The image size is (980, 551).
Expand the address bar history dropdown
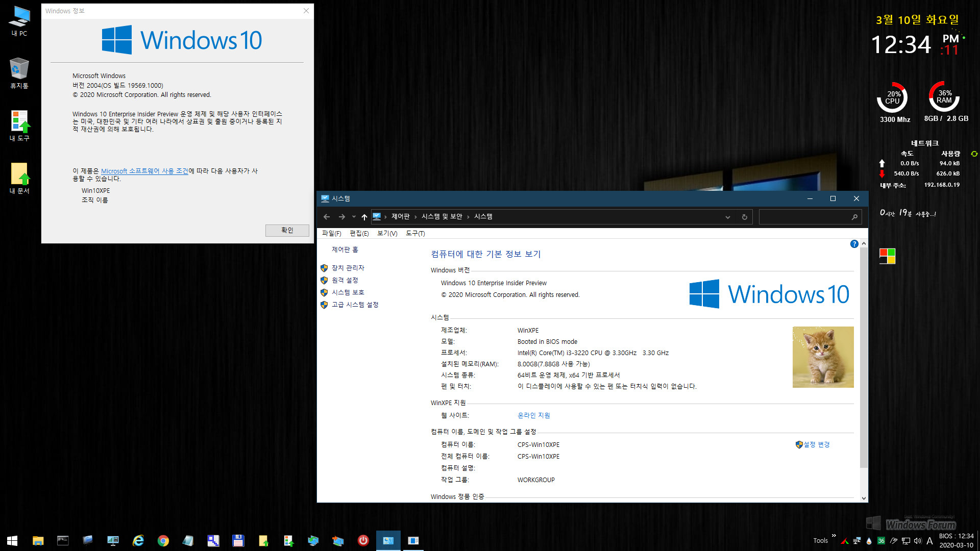coord(727,217)
